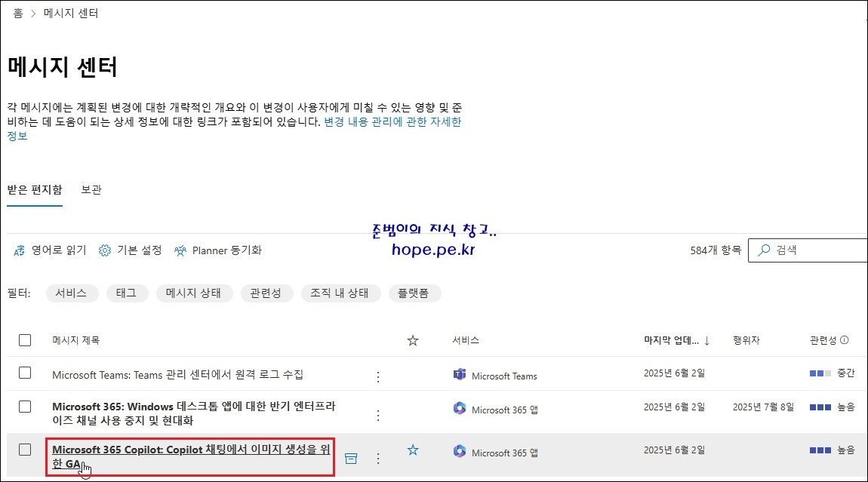Open the 관련성 filter dropdown
868x482 pixels.
(266, 293)
